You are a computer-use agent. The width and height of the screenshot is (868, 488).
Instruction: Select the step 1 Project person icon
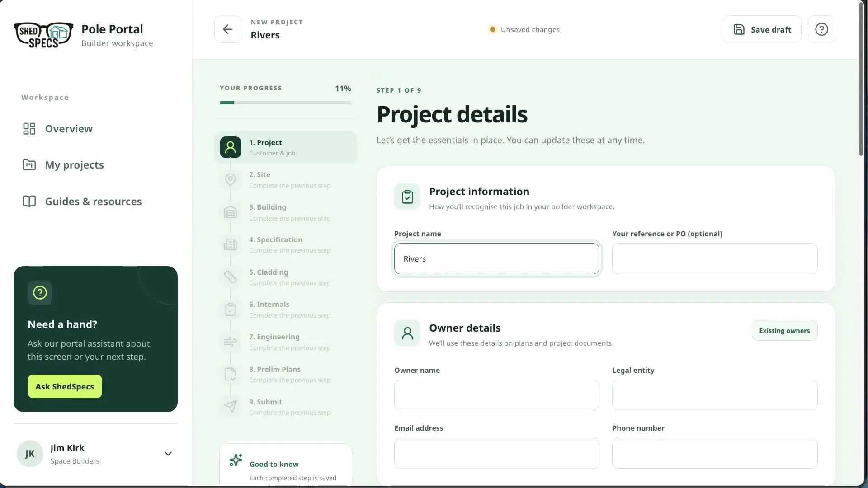[x=231, y=147]
